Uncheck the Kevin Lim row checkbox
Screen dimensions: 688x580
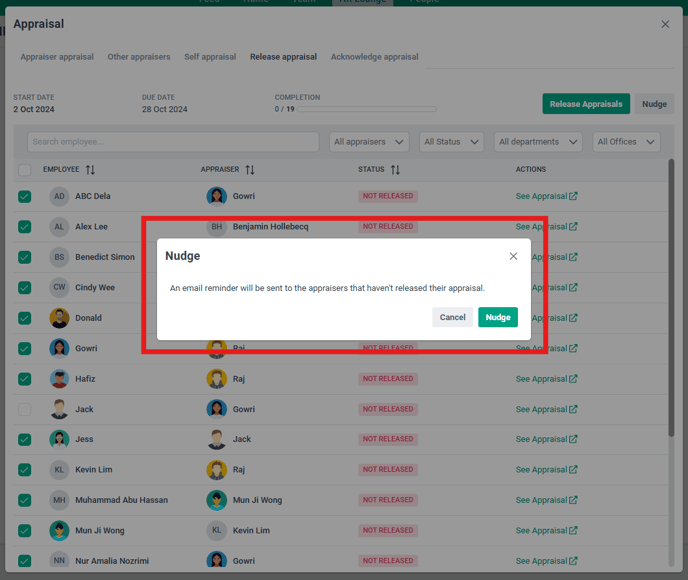25,470
